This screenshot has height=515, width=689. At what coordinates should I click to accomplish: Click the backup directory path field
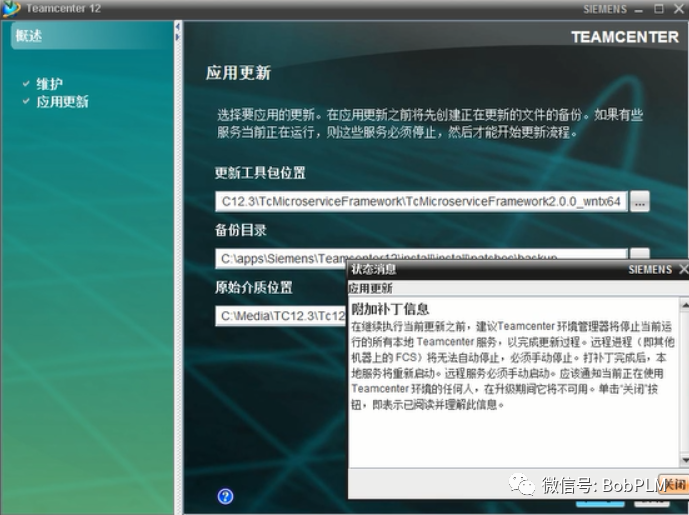coord(421,258)
